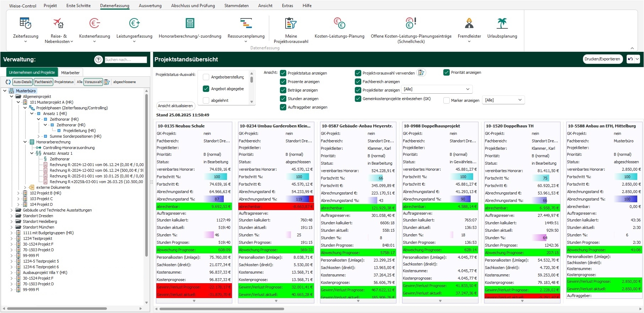Click the filter icon right of Vorauswahl
This screenshot has width=644, height=313.
107,82
